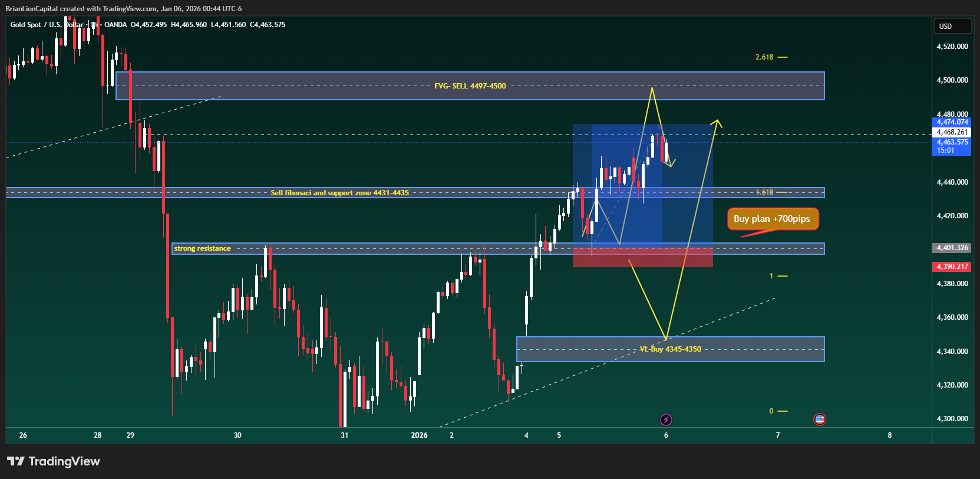Click the 4,500.000 price axis value
This screenshot has height=479, width=980.
click(x=952, y=80)
